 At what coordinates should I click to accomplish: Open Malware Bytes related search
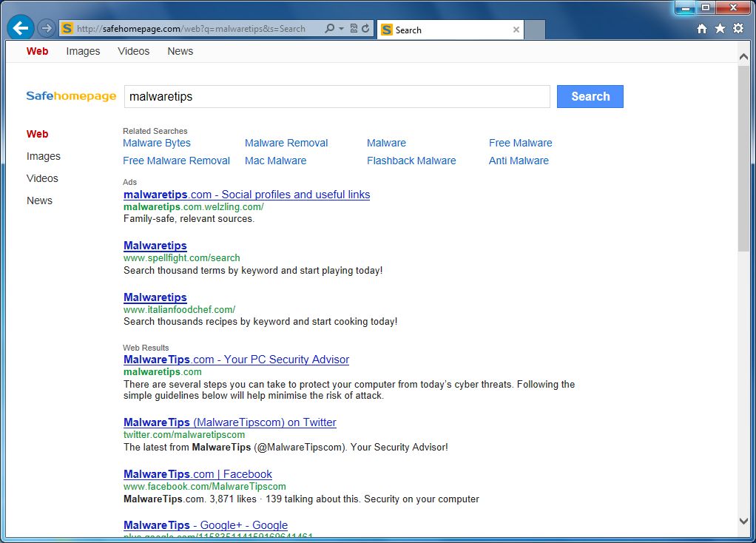click(x=157, y=143)
